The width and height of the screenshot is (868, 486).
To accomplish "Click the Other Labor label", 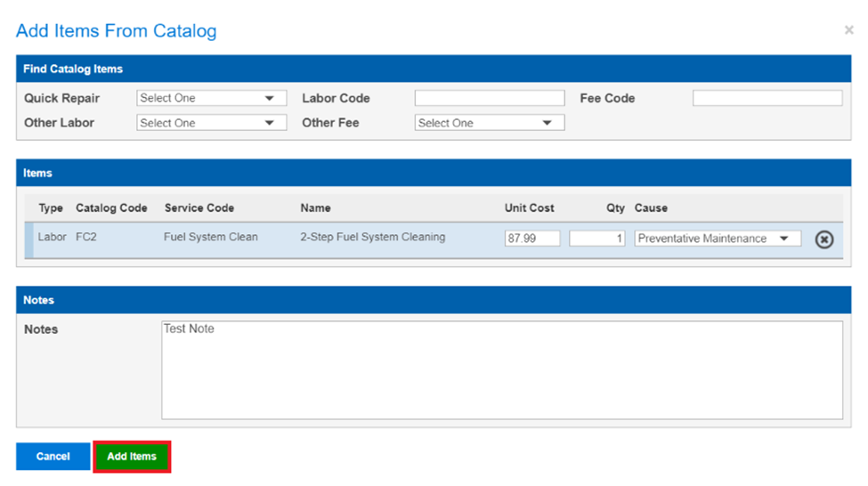I will click(60, 123).
